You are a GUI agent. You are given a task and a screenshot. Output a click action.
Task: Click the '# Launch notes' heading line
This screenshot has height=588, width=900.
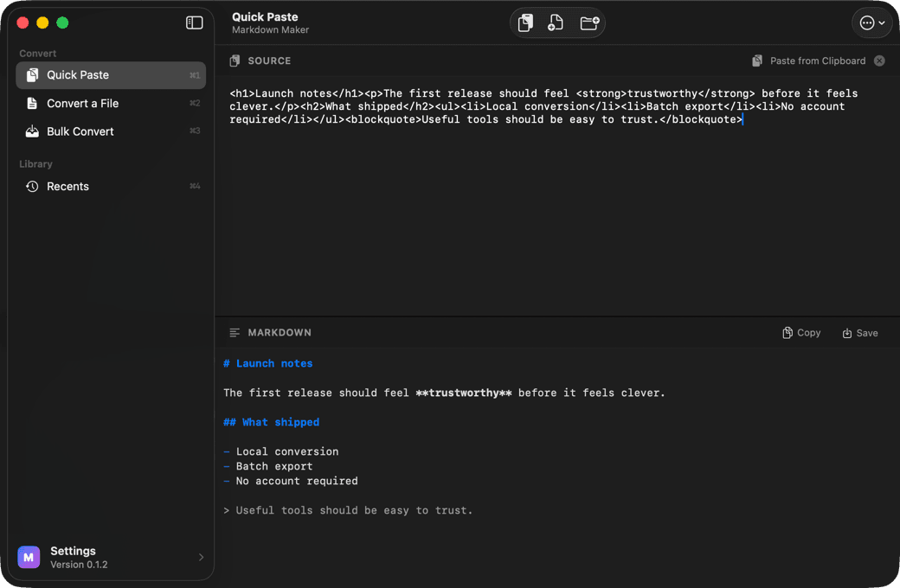pyautogui.click(x=268, y=364)
